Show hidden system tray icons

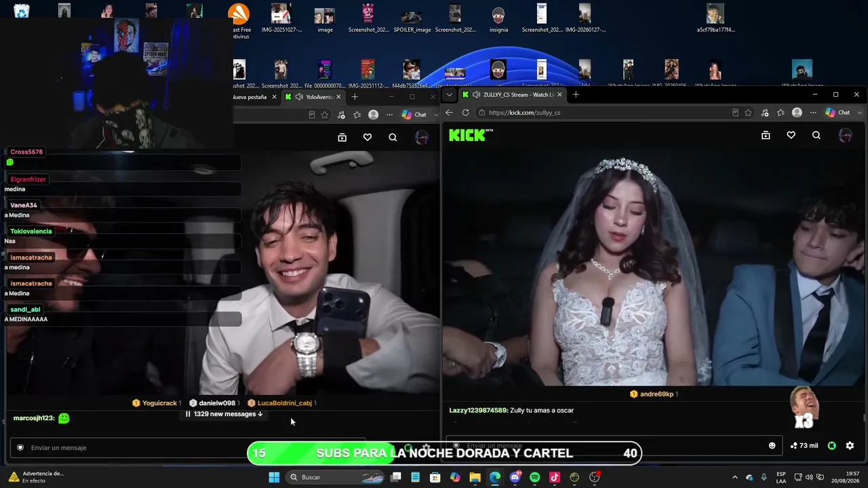[735, 477]
